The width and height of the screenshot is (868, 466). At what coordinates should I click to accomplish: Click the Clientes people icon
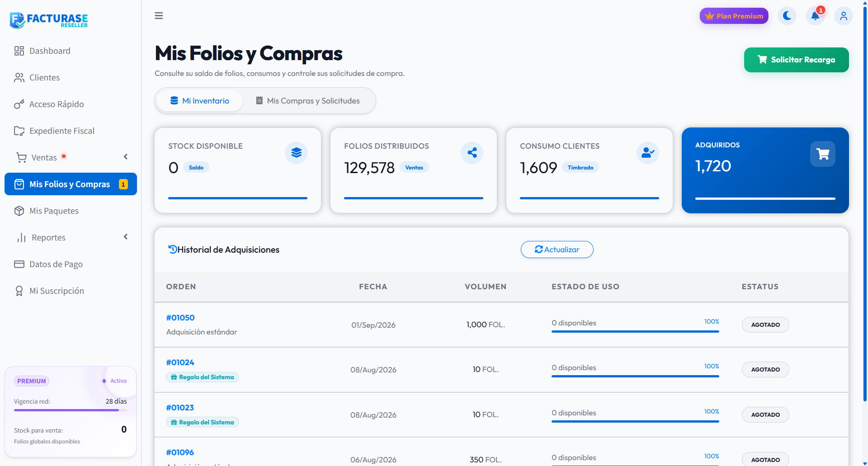[x=19, y=77]
